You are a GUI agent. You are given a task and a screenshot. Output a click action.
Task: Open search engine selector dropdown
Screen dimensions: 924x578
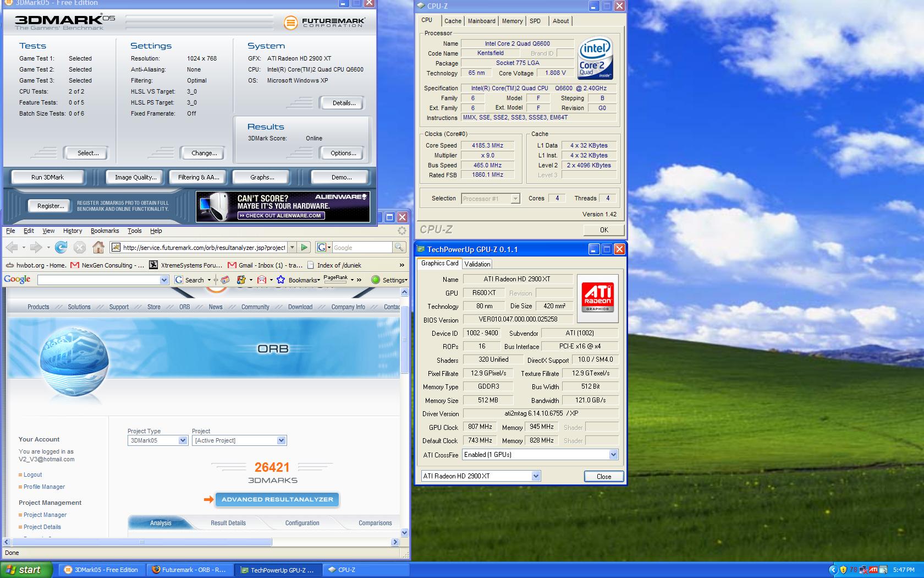(x=323, y=248)
